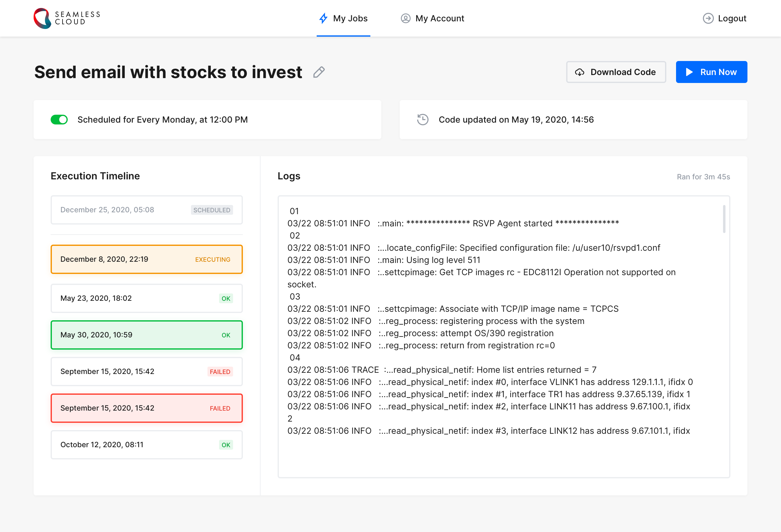The width and height of the screenshot is (781, 532).
Task: Click the history clock icon beside Code updated
Action: (423, 120)
